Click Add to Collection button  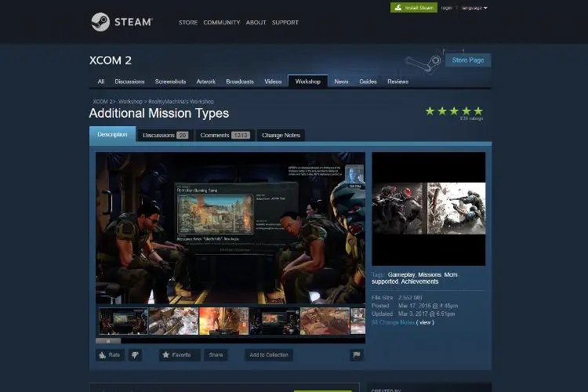(269, 355)
